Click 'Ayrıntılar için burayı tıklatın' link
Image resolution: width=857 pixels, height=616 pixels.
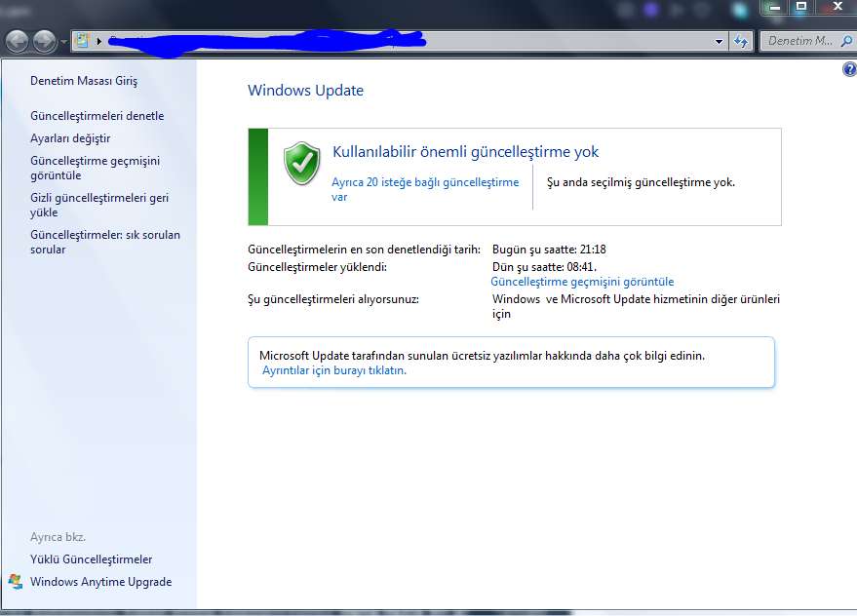(334, 370)
